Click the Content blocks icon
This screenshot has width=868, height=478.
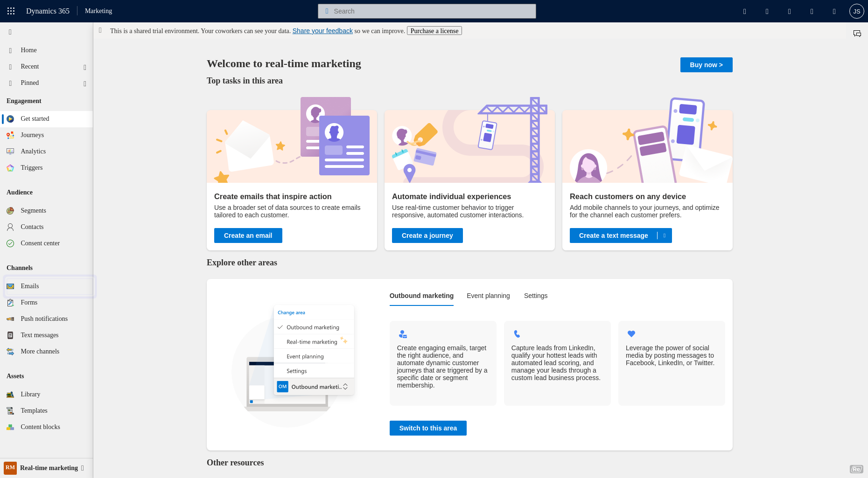(x=10, y=427)
